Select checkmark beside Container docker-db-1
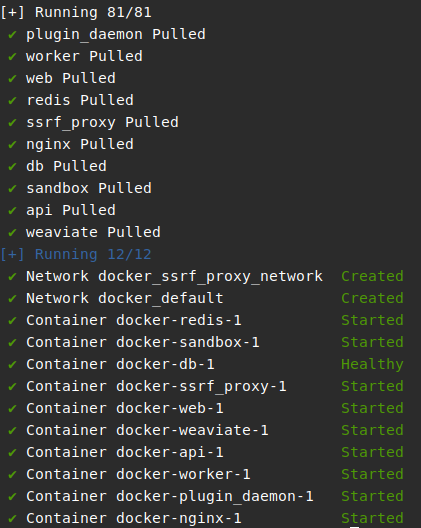Image resolution: width=421 pixels, height=528 pixels. [x=12, y=364]
